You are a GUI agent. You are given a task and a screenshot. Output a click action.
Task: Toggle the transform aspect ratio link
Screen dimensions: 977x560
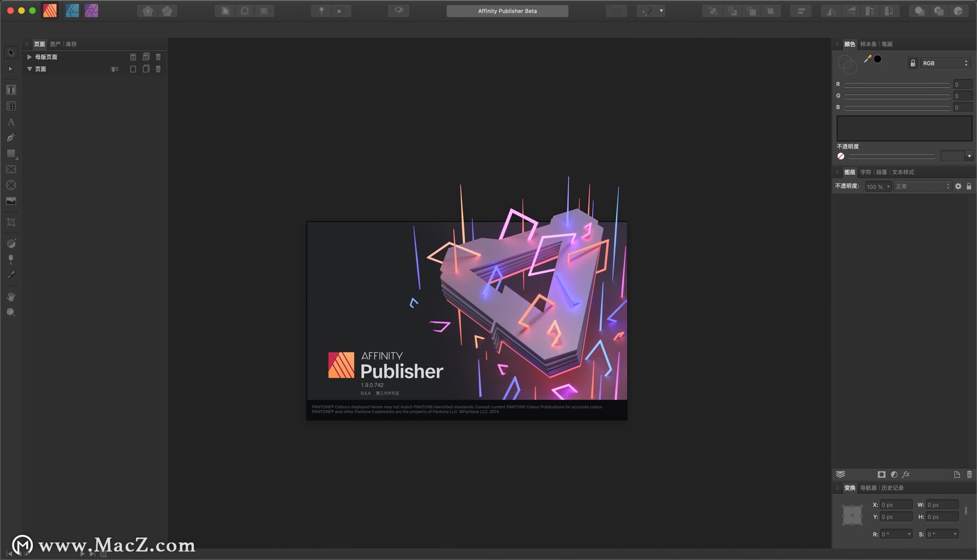click(x=966, y=511)
